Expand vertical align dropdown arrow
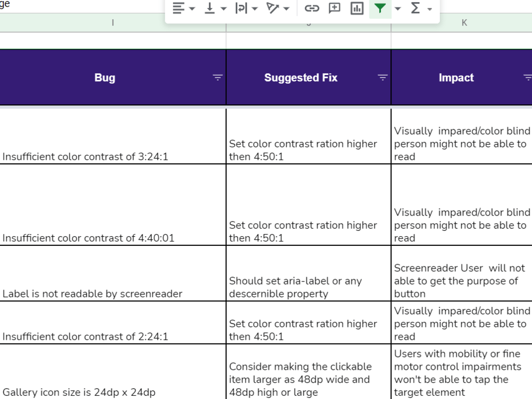 [223, 9]
